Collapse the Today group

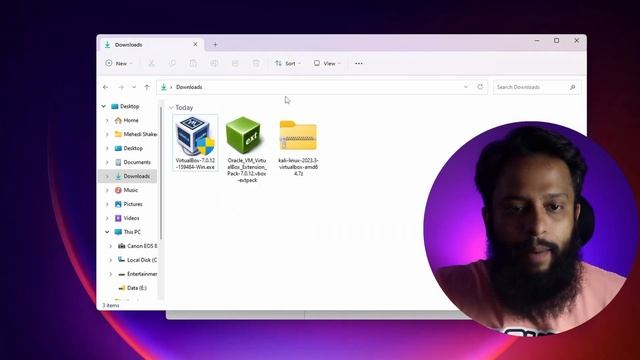[x=171, y=107]
